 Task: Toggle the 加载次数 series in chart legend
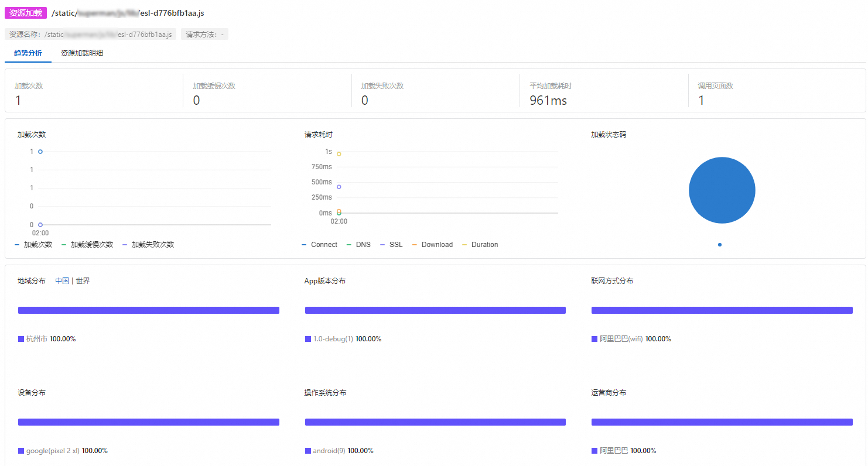click(33, 245)
